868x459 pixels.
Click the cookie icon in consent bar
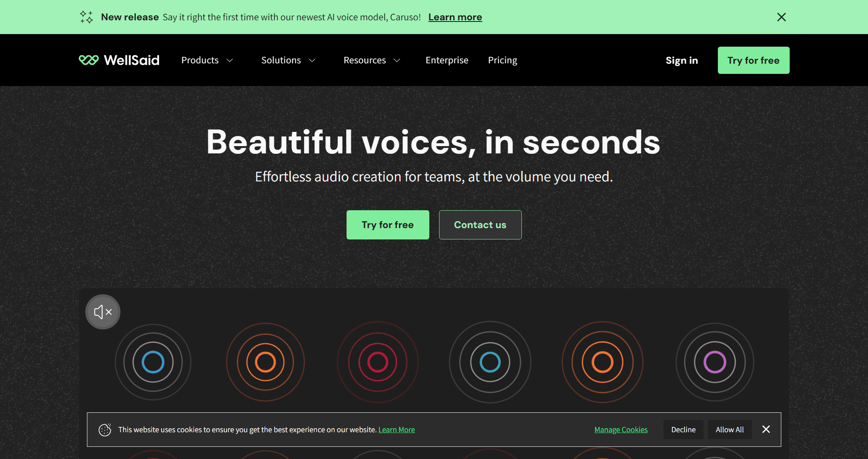(x=105, y=430)
